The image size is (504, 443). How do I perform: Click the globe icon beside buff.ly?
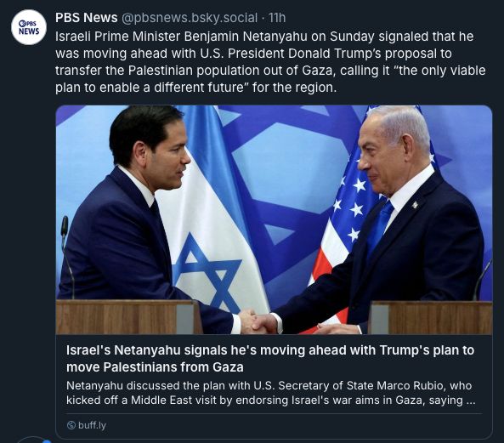click(x=71, y=425)
